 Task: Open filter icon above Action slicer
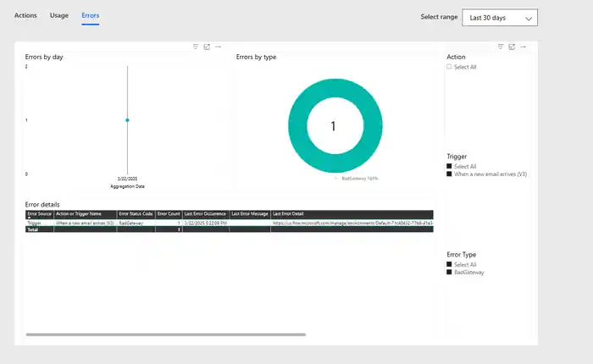[x=501, y=47]
